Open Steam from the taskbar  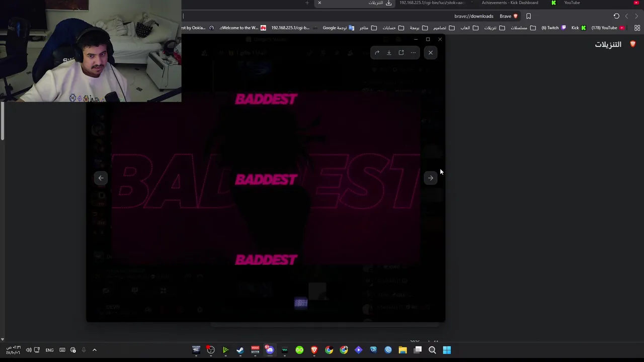coord(240,350)
